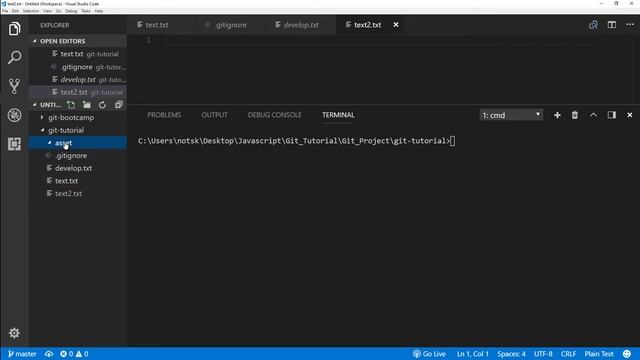Open .gitignore in git-tutorial folder tree
The width and height of the screenshot is (640, 360).
point(78,156)
